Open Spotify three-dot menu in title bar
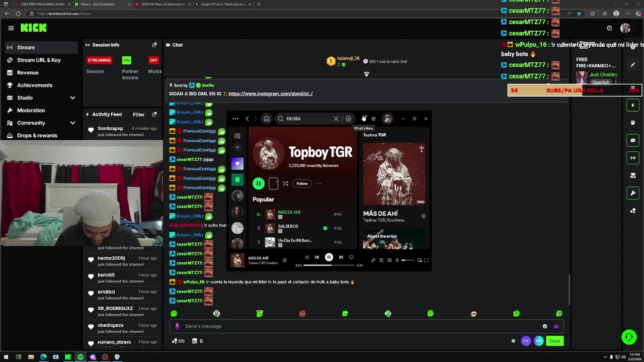The image size is (644, 362). [x=235, y=119]
